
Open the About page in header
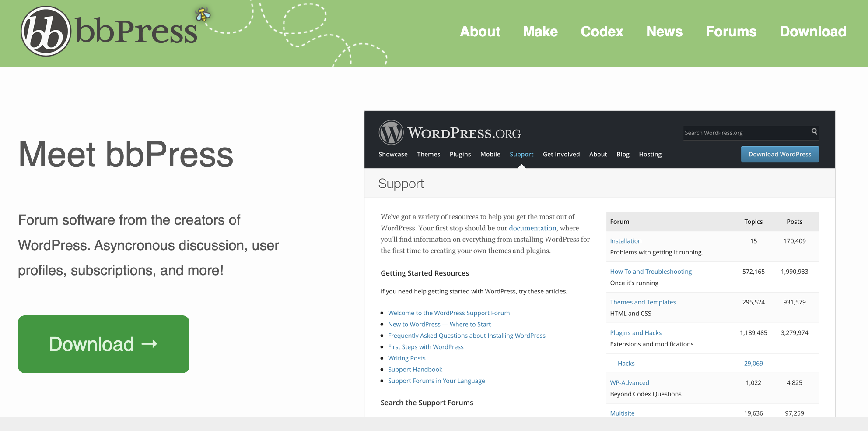(x=480, y=32)
